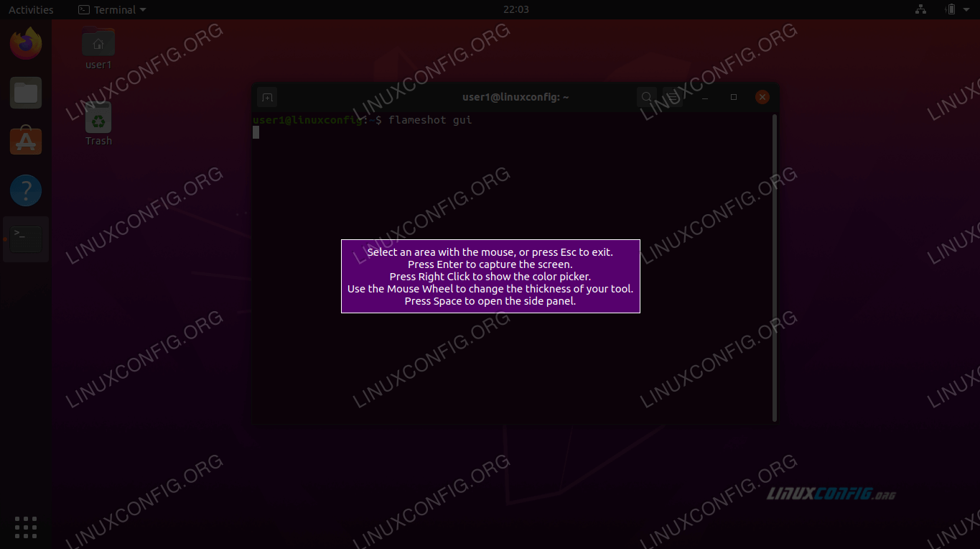Open the Help icon in dock

point(26,190)
